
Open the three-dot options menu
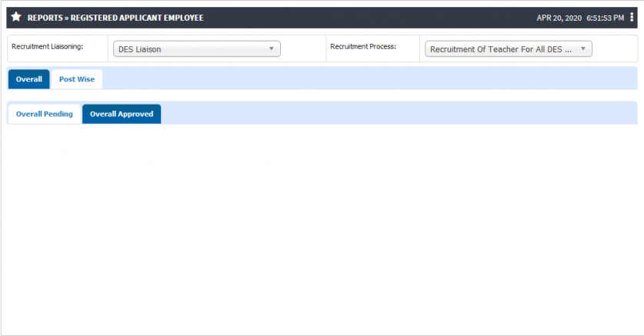(632, 17)
